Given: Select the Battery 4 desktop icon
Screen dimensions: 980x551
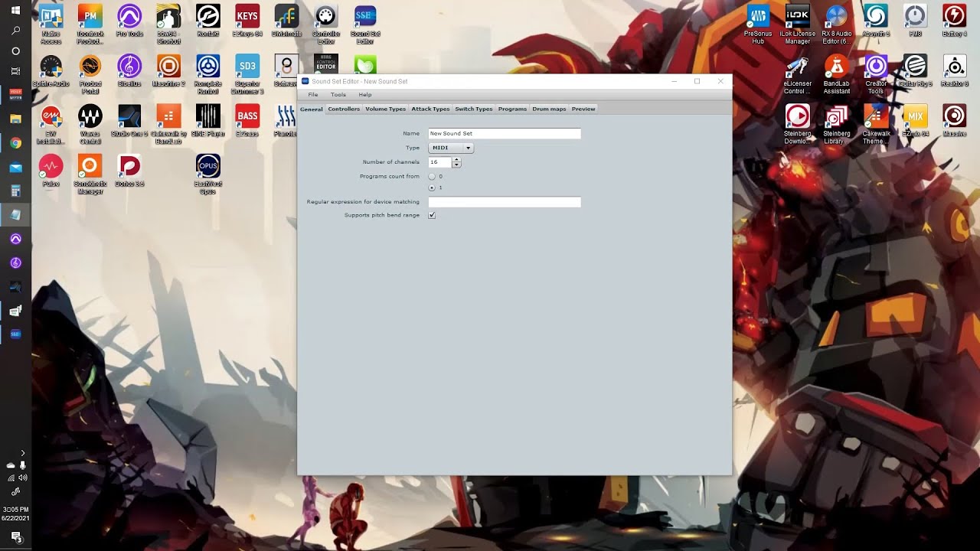Looking at the screenshot, I should click(x=955, y=21).
